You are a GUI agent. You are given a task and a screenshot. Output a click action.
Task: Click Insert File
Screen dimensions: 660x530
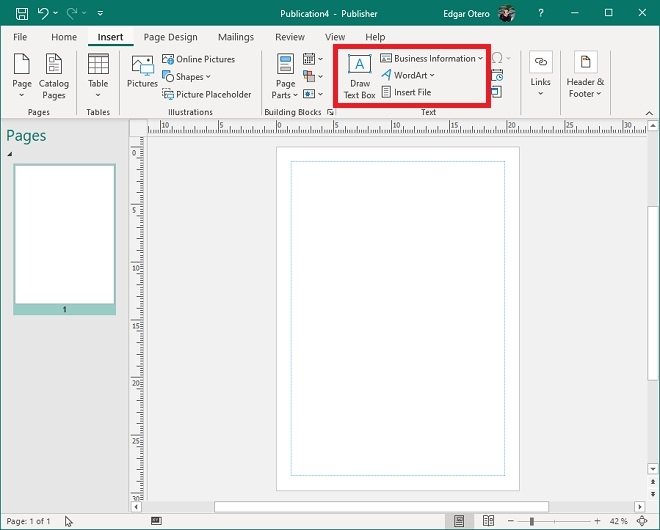[406, 92]
